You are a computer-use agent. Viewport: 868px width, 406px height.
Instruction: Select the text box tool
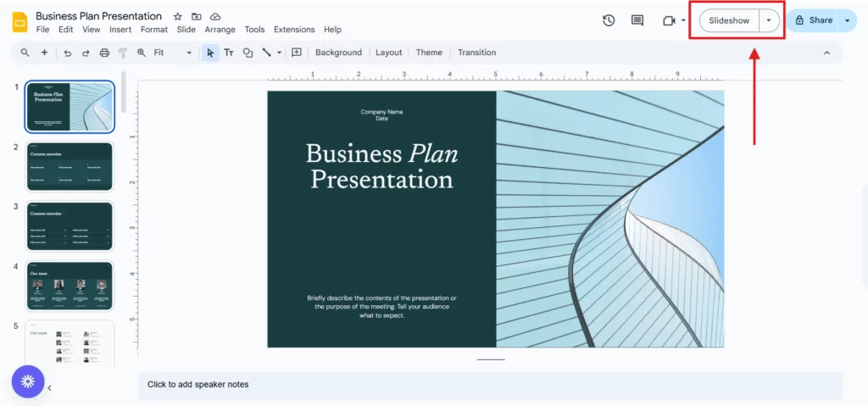pyautogui.click(x=229, y=53)
